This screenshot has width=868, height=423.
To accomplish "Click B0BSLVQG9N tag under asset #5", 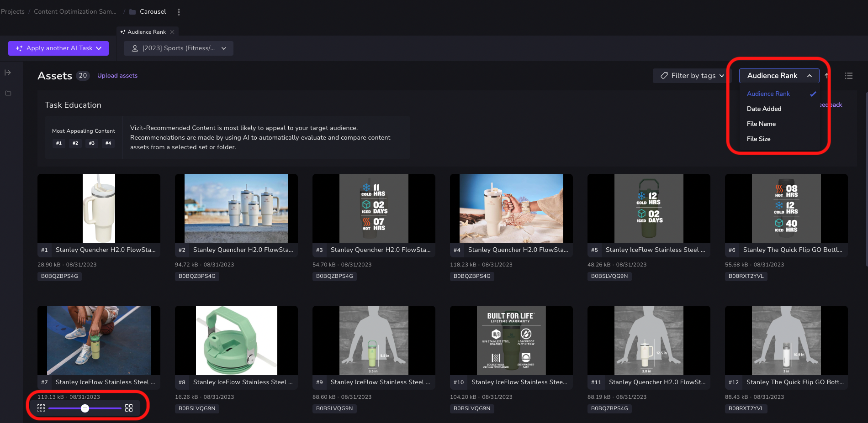I will click(609, 276).
